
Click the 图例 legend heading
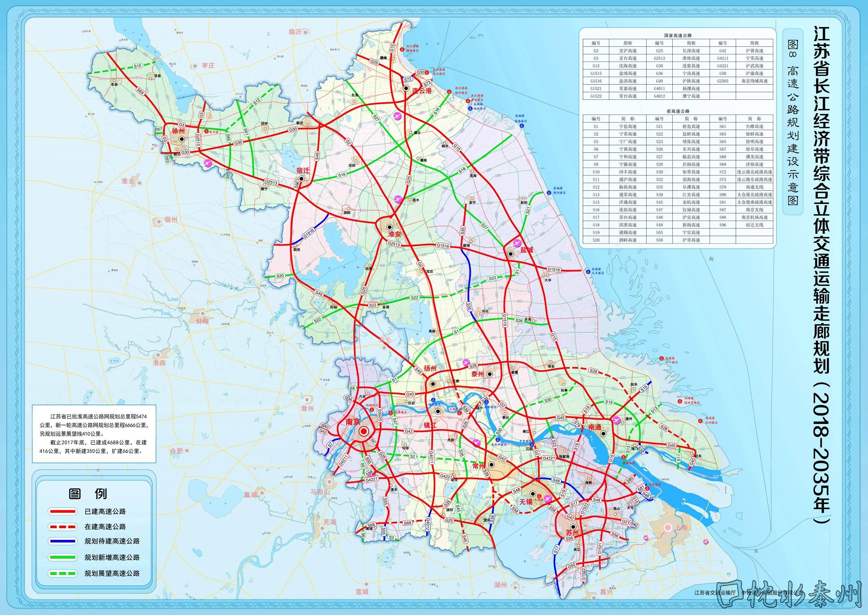[x=88, y=493]
